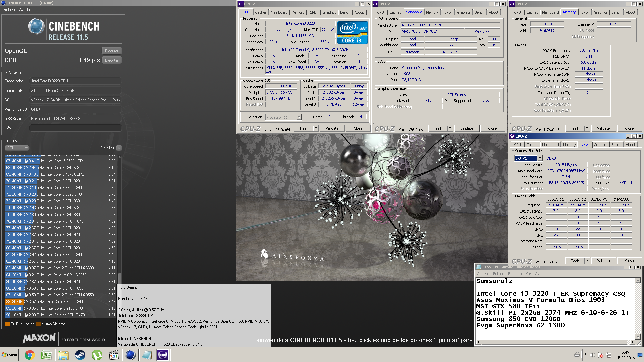
Task: Open Formato menu in Notepad
Action: [515, 274]
